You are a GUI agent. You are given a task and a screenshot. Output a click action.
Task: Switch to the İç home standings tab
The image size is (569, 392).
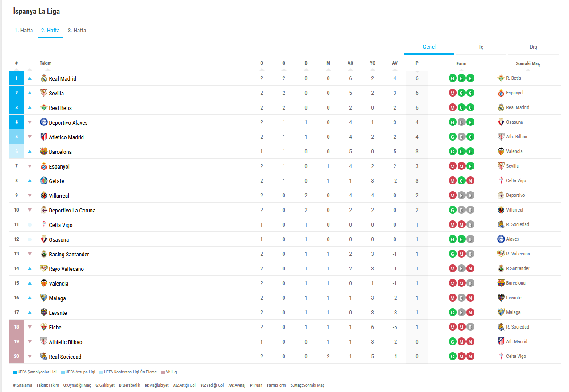tap(481, 47)
